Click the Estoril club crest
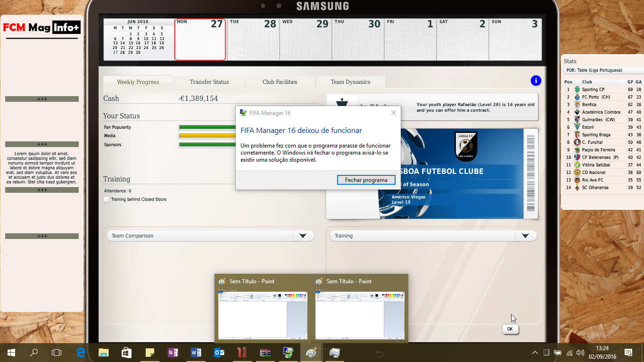Image resolution: width=644 pixels, height=362 pixels. (577, 127)
